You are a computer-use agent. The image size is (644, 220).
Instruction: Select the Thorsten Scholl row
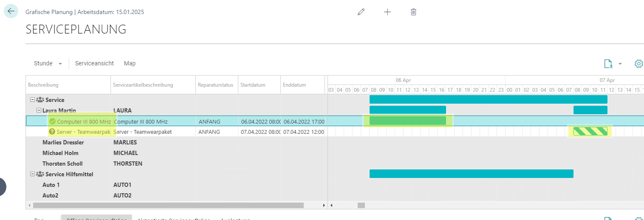pyautogui.click(x=177, y=164)
